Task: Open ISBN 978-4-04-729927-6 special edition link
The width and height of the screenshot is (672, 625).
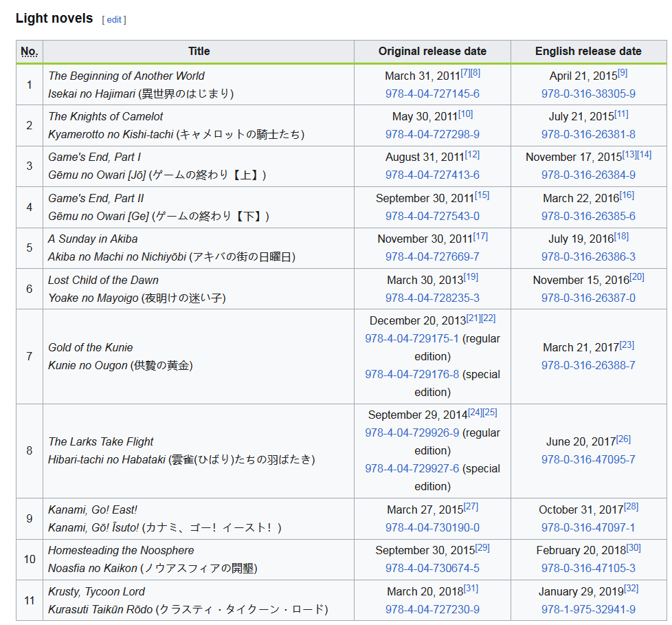Action: click(412, 468)
